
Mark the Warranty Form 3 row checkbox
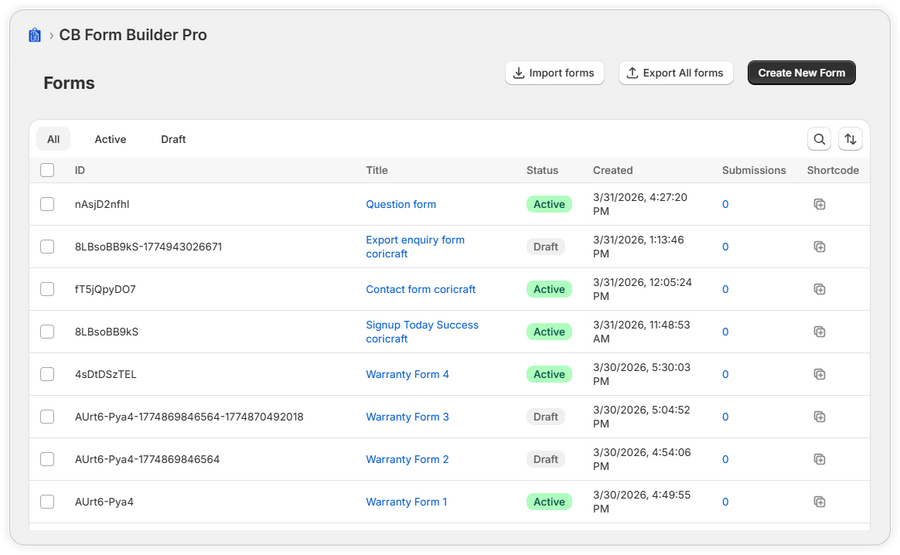47,417
